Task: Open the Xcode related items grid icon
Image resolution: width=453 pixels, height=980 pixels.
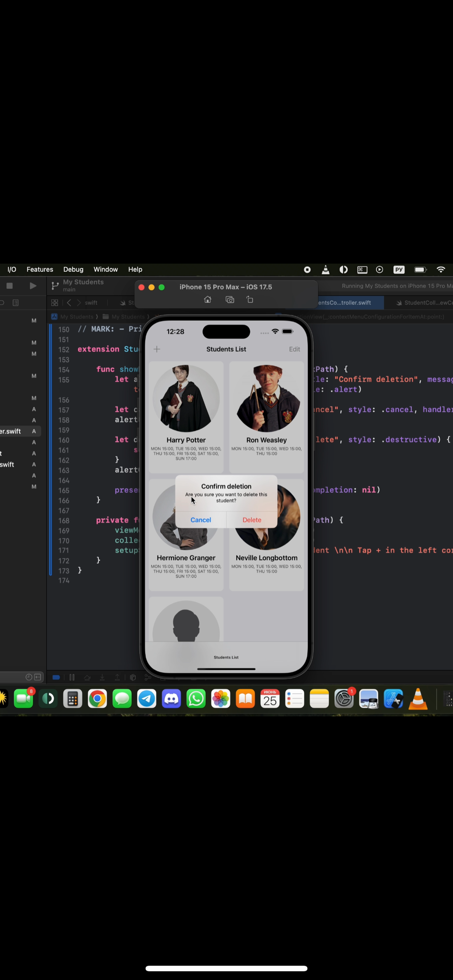Action: [54, 302]
